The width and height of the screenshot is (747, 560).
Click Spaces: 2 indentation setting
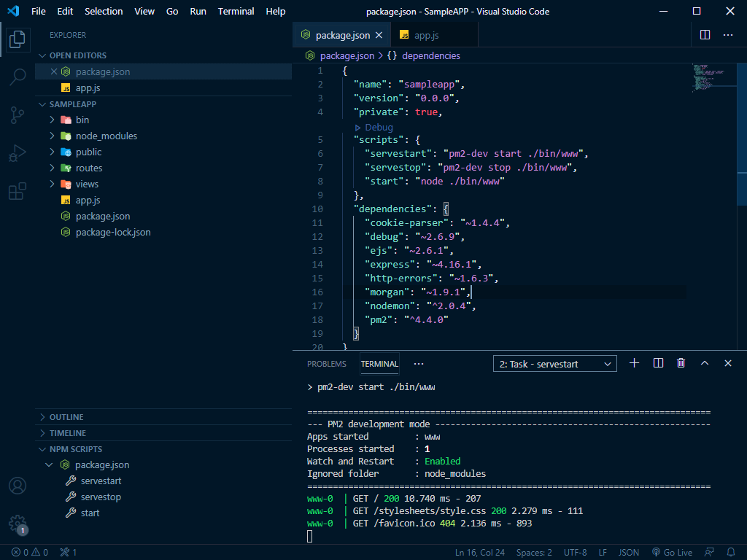[534, 553]
